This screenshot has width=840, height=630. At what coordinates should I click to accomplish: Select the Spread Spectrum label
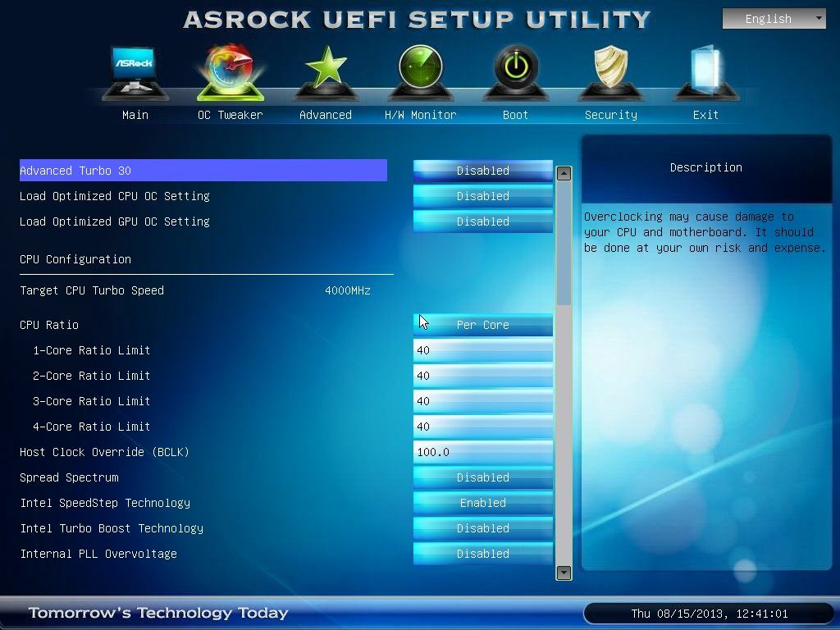pos(69,477)
